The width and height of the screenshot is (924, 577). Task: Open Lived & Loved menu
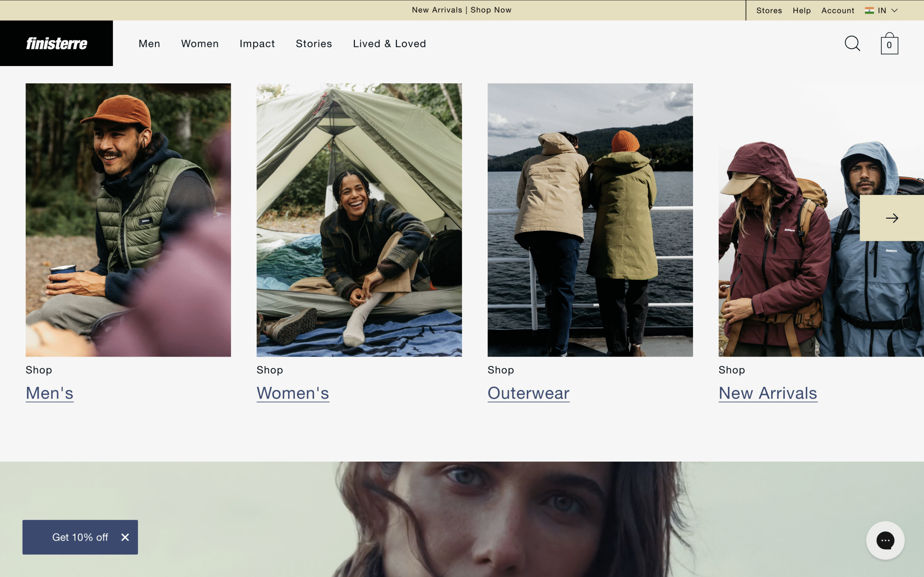(389, 44)
